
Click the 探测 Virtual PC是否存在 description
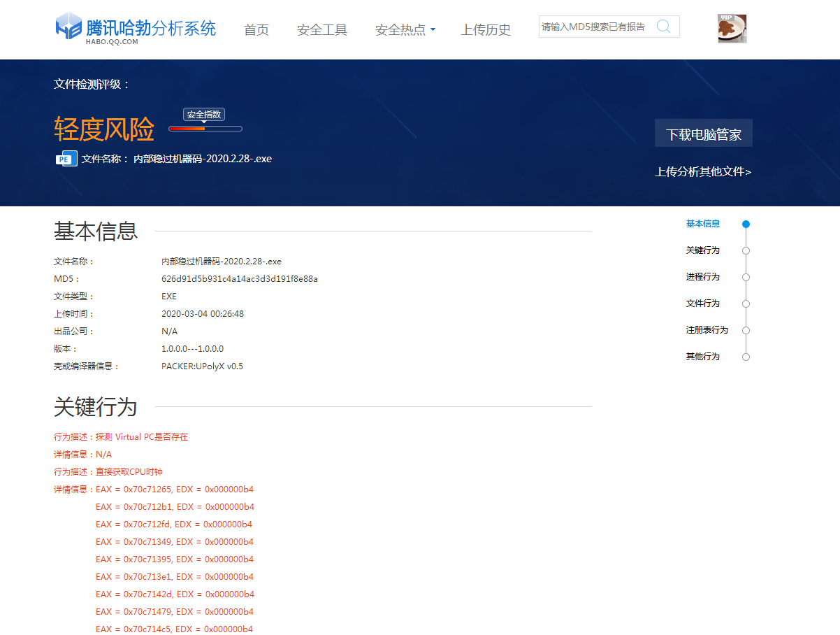[x=142, y=437]
